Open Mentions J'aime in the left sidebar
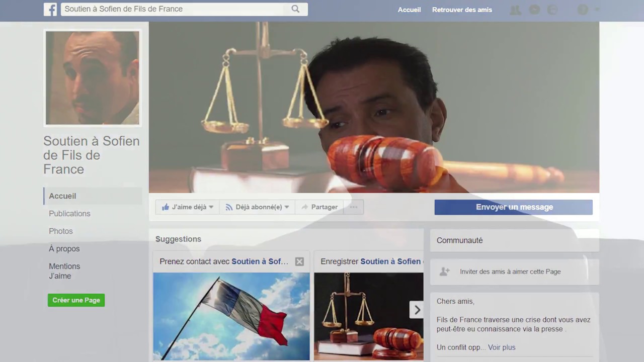 coord(64,271)
